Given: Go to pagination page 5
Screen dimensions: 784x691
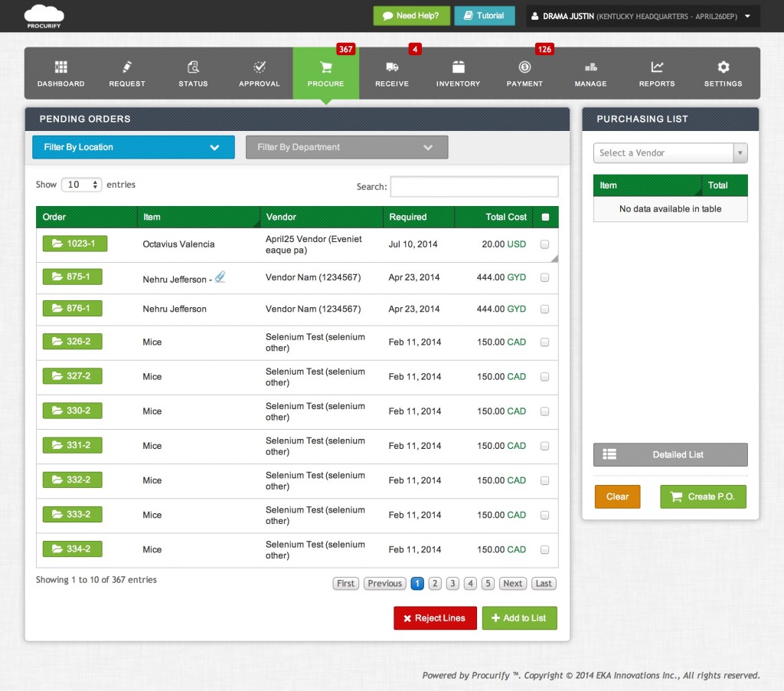Looking at the screenshot, I should pyautogui.click(x=488, y=584).
